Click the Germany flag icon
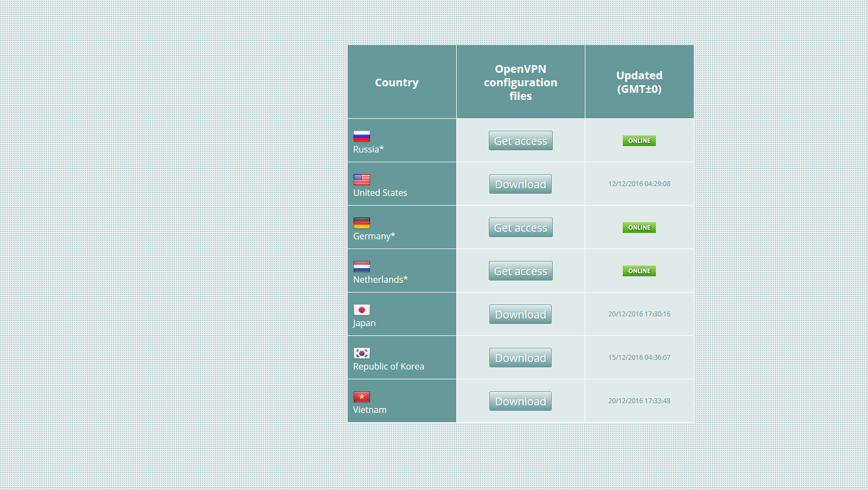The width and height of the screenshot is (868, 490). [x=362, y=223]
